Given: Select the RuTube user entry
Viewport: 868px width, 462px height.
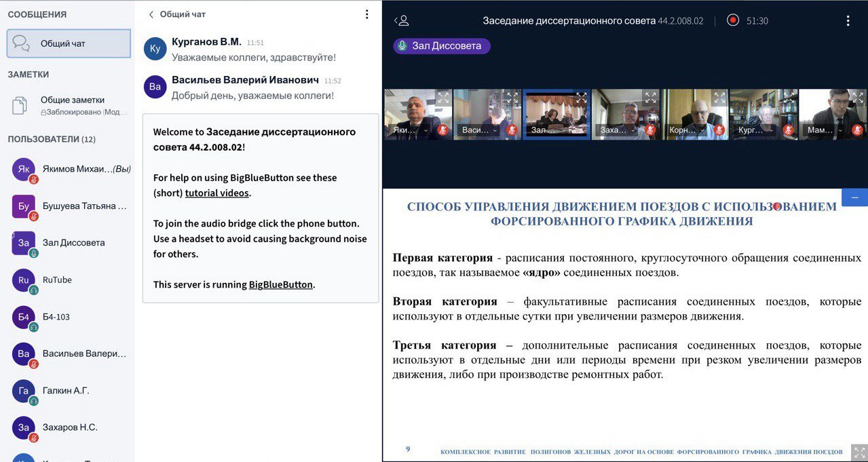Looking at the screenshot, I should point(57,280).
